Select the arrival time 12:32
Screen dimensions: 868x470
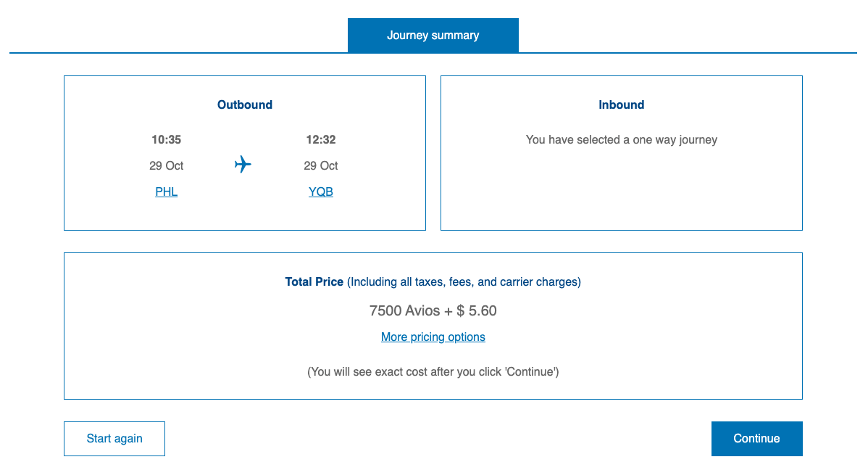tap(321, 139)
